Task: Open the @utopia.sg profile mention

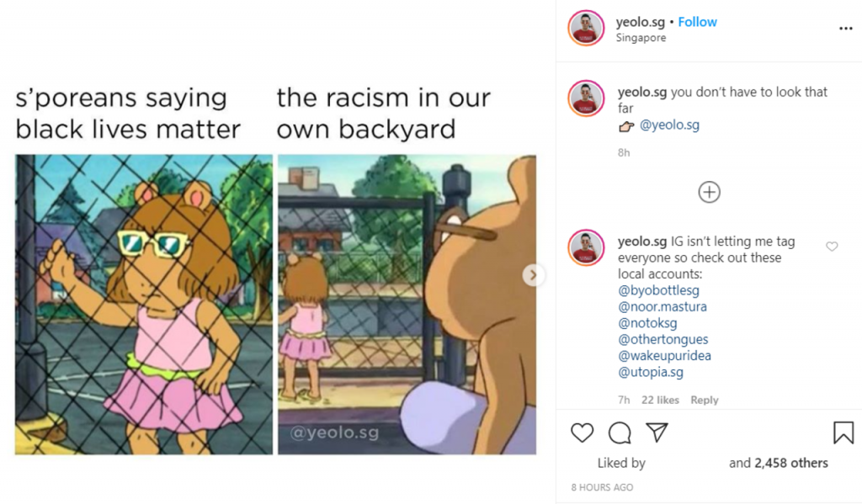Action: (x=651, y=372)
